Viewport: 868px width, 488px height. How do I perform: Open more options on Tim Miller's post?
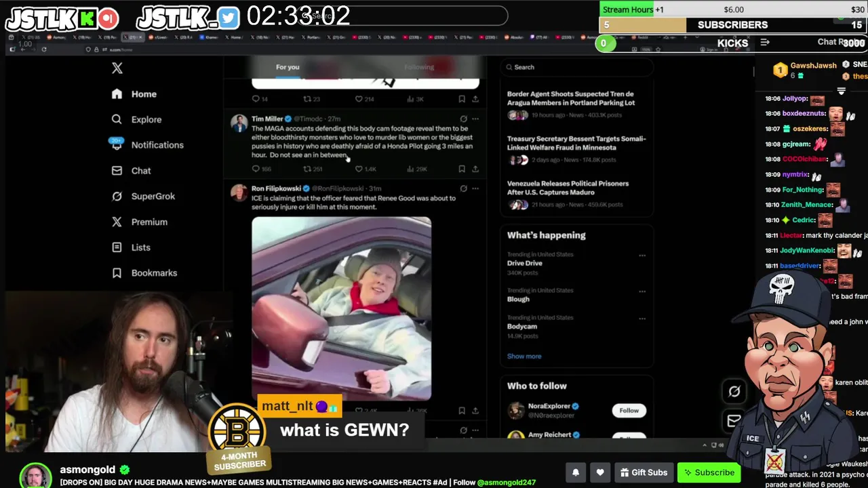(x=475, y=119)
